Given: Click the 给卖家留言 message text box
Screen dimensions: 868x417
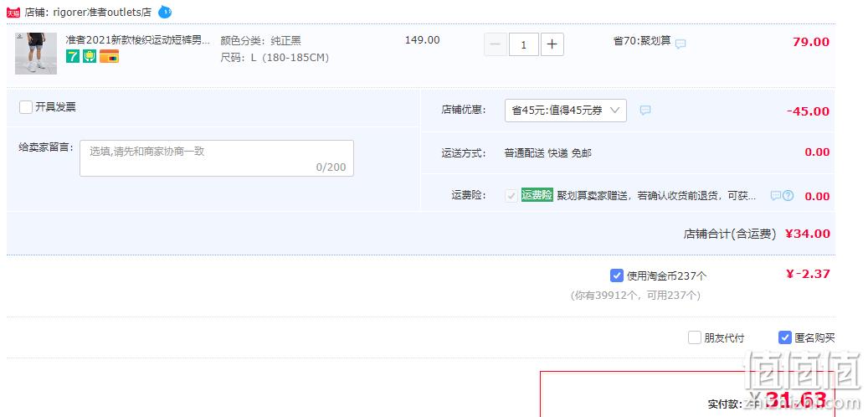Looking at the screenshot, I should point(217,158).
